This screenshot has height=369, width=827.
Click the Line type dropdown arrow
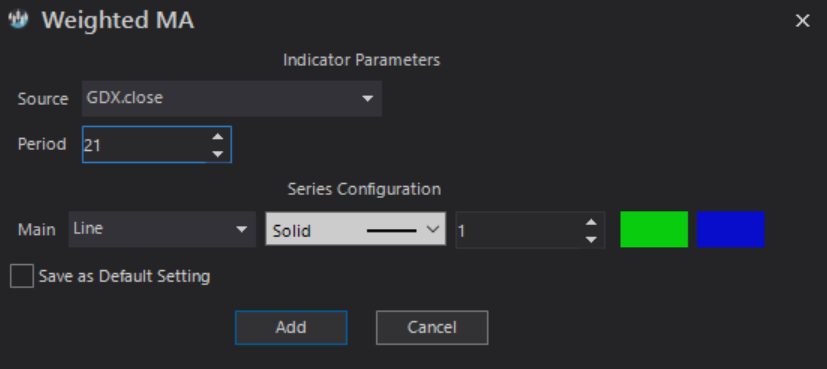(x=242, y=229)
